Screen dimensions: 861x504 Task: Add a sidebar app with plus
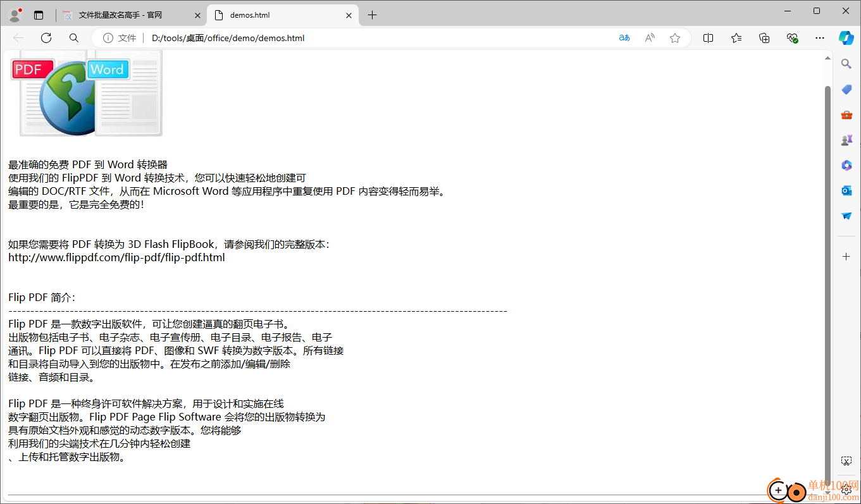tap(846, 256)
